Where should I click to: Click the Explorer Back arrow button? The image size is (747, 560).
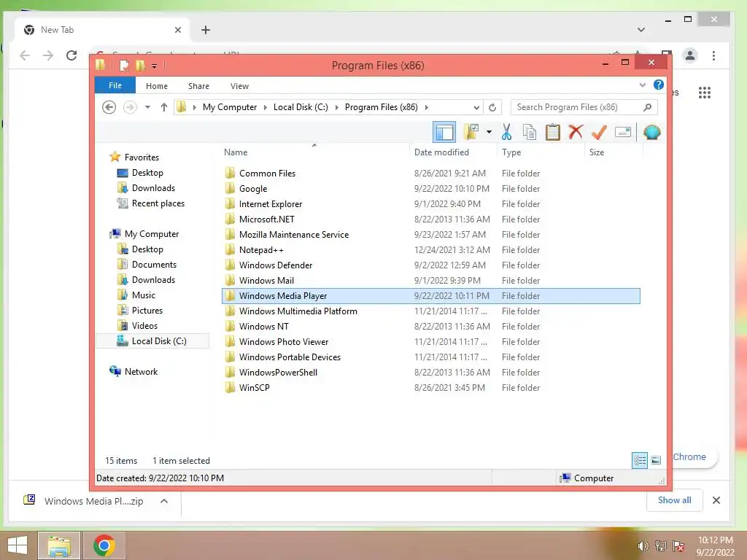coord(109,107)
